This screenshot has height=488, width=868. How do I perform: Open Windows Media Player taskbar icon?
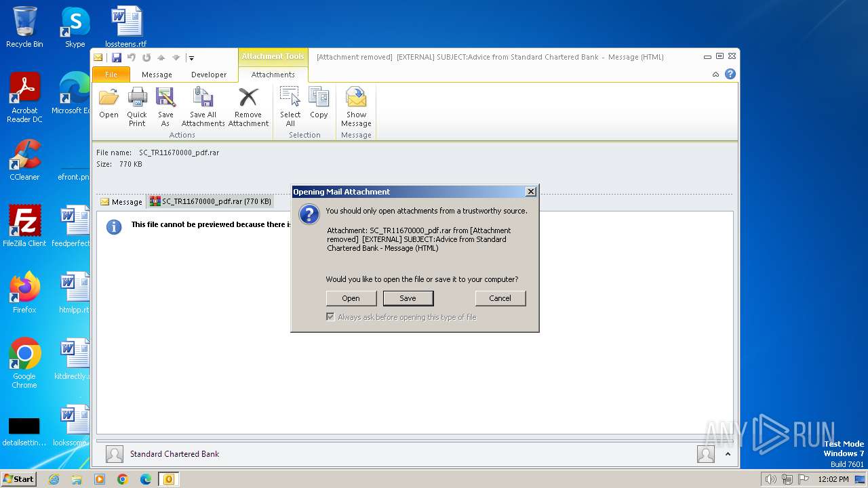pos(100,479)
